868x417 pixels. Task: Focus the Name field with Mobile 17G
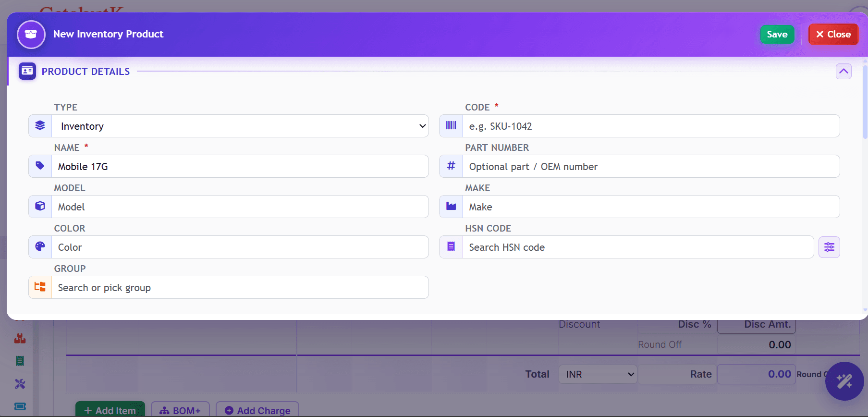coord(240,166)
